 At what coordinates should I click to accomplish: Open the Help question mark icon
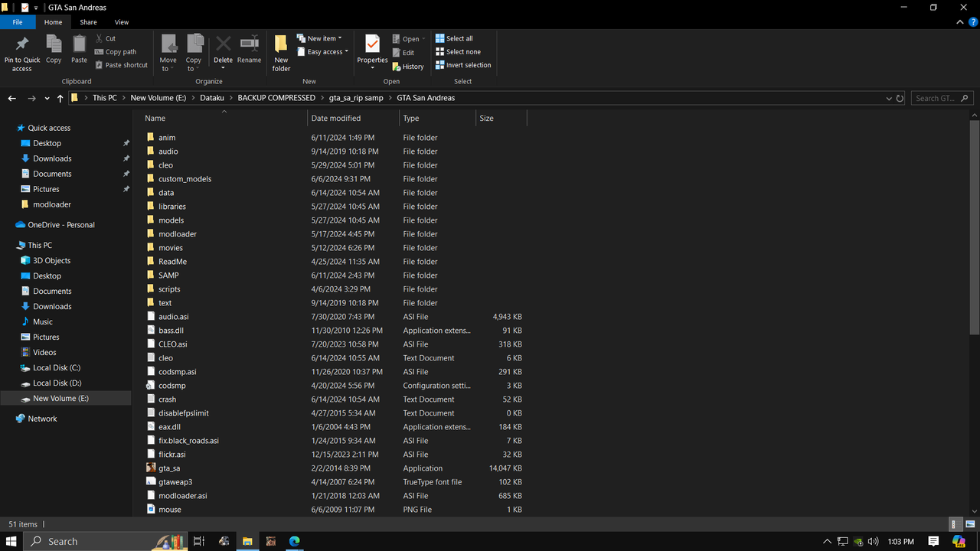coord(973,22)
